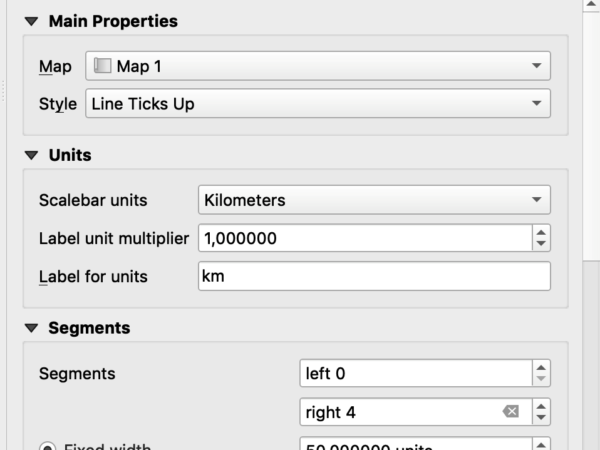600x450 pixels.
Task: Clear the right 4 segments value icon
Action: (511, 412)
